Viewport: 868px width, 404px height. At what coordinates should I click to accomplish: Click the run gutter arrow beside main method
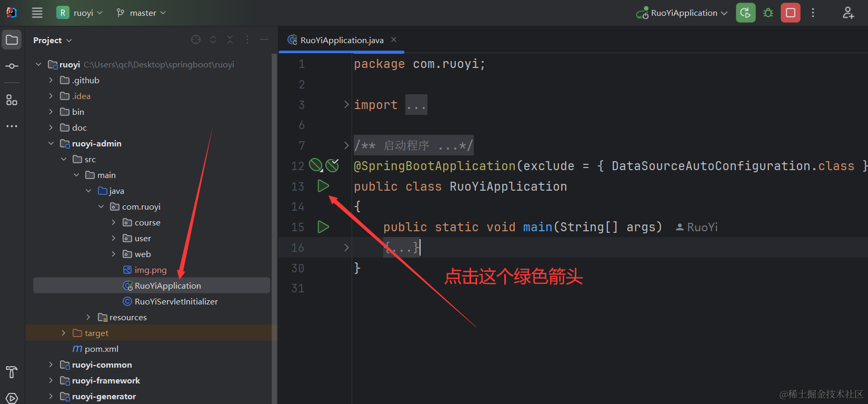323,227
